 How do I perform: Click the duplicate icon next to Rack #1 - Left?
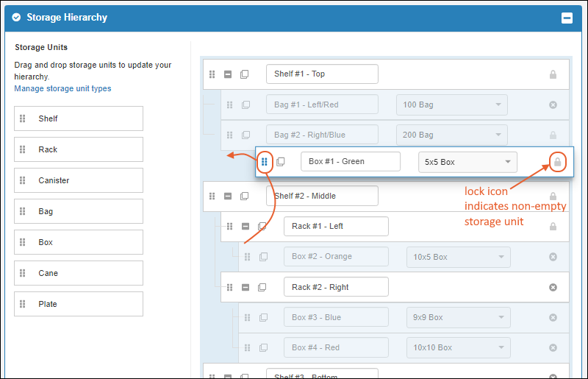(262, 227)
